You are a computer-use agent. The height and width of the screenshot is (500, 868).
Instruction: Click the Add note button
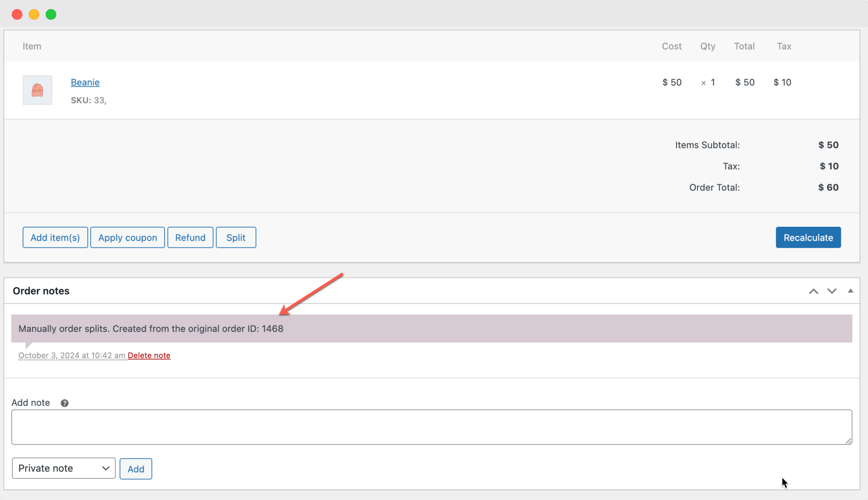136,469
